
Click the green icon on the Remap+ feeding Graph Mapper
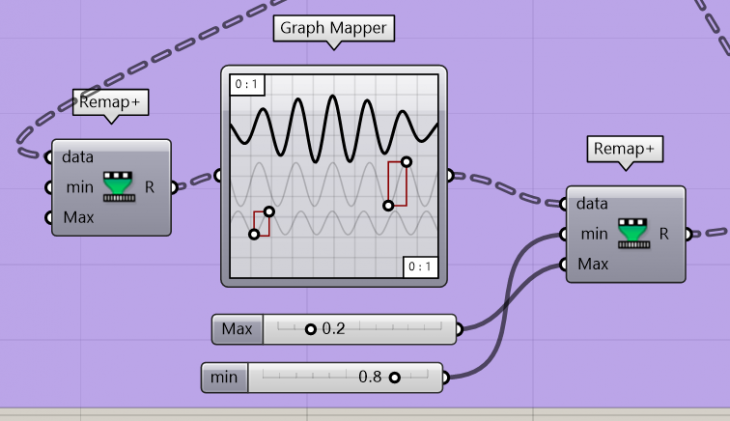click(119, 187)
